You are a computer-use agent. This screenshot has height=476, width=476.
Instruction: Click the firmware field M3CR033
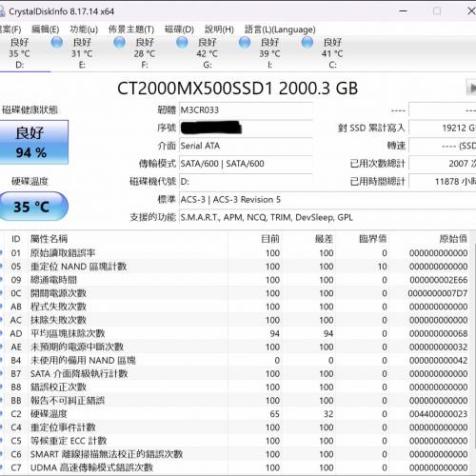coord(246,110)
